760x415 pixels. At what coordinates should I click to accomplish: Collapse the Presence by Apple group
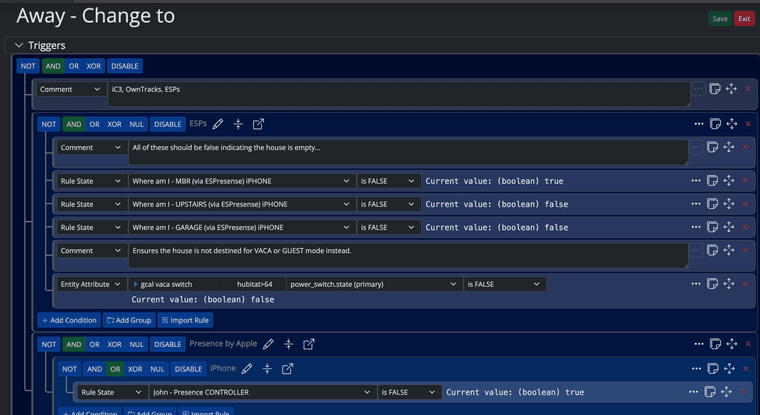[288, 344]
